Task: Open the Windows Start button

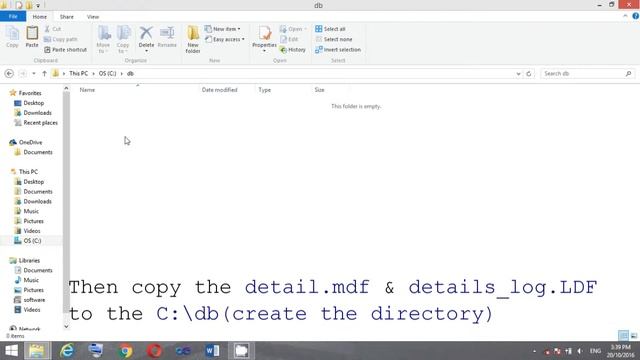Action: [11, 351]
